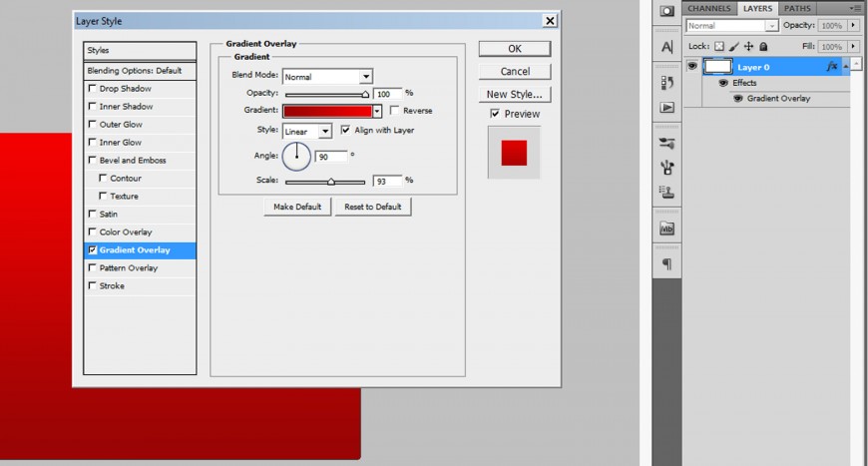Viewport: 868px width, 466px height.
Task: Hide all Effects on Layer 0
Action: (x=723, y=83)
